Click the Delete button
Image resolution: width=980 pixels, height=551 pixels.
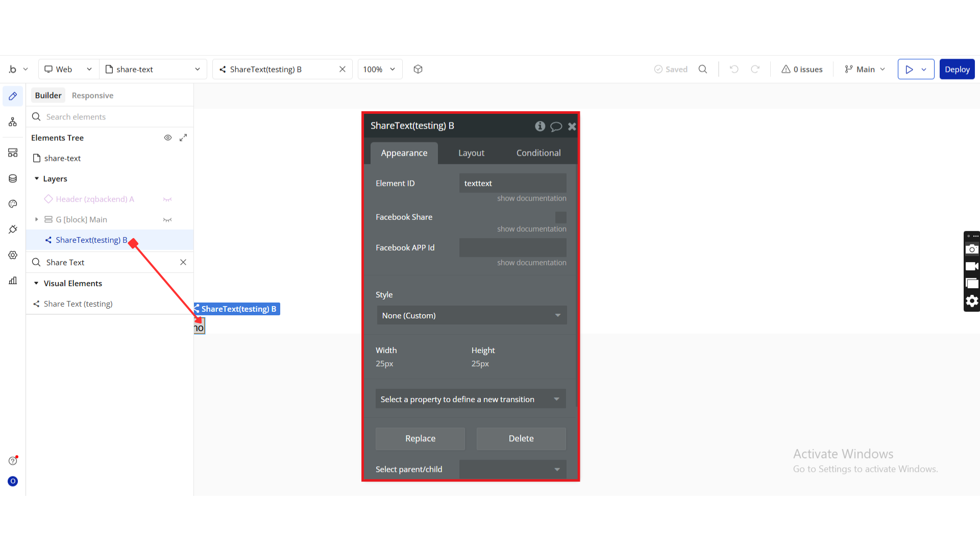point(521,438)
